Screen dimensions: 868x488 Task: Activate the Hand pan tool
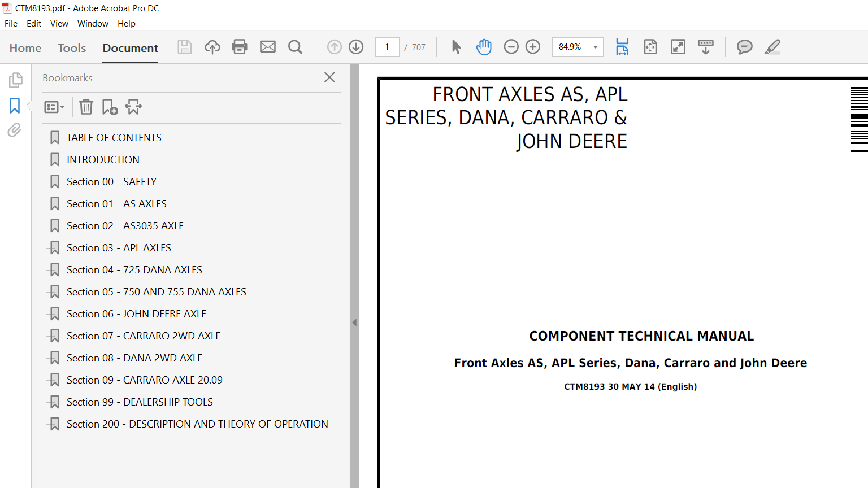[484, 47]
